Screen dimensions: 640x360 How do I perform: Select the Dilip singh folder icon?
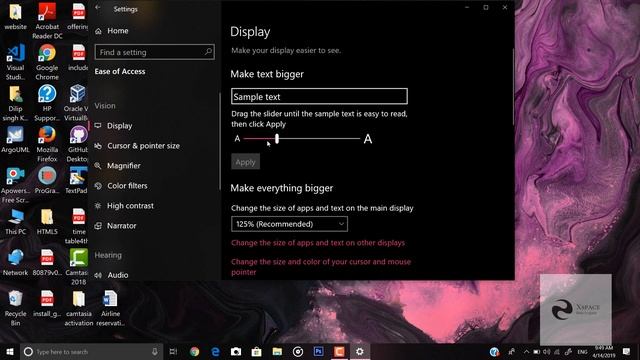click(16, 103)
